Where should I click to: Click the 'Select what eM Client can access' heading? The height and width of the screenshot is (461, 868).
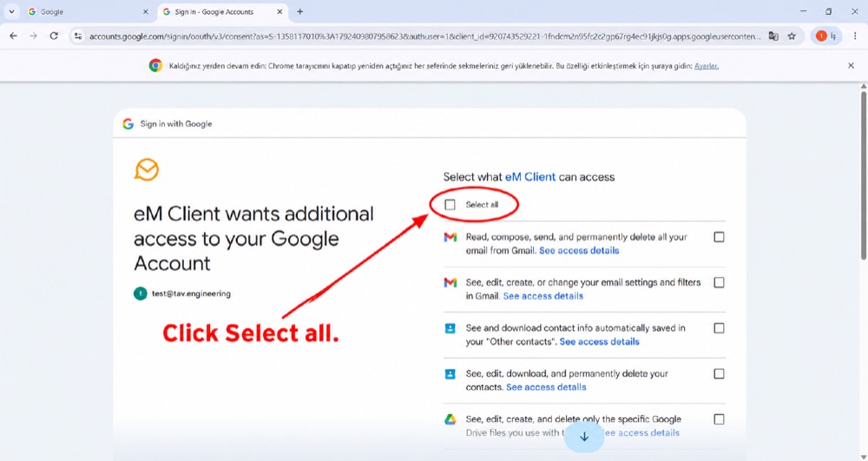(x=529, y=177)
